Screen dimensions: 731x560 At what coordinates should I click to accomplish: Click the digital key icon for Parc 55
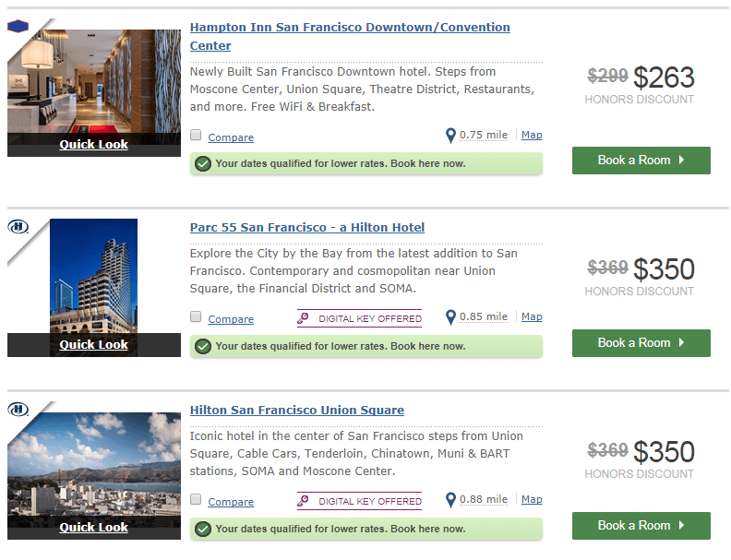(x=304, y=318)
